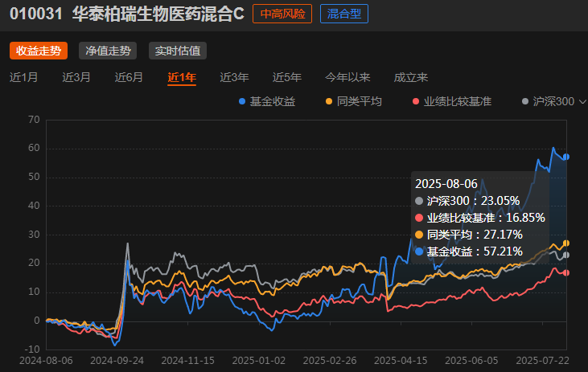Viewport: 588px width, 372px height.
Task: Open the 净值走势 tab
Action: (108, 51)
